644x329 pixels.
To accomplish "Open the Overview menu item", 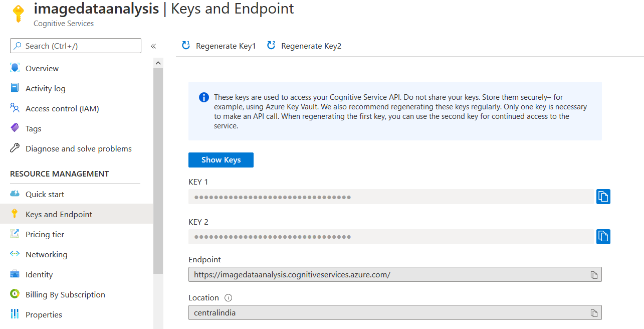I will [42, 69].
